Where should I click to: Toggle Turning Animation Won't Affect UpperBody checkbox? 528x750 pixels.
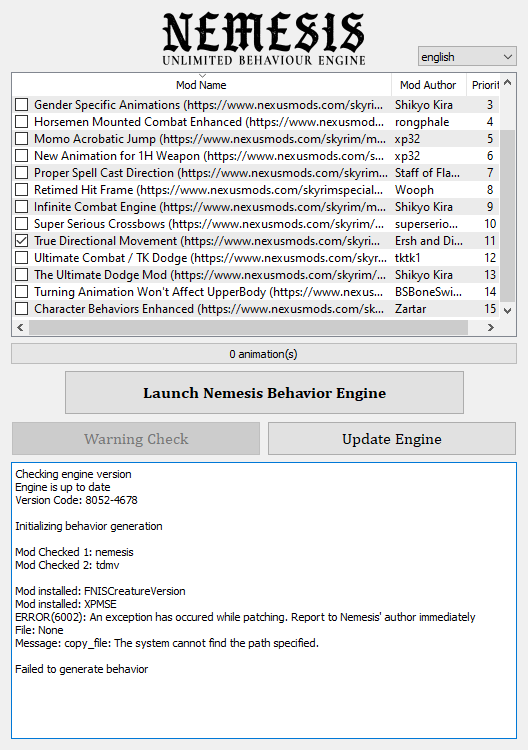pos(22,292)
